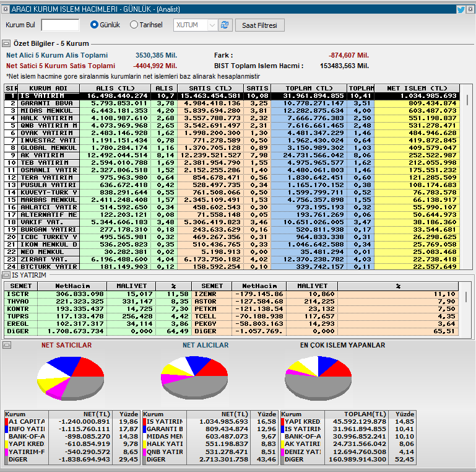Viewport: 476px width, 472px height.
Task: Select the AK YATIRIM row
Action: [x=232, y=155]
